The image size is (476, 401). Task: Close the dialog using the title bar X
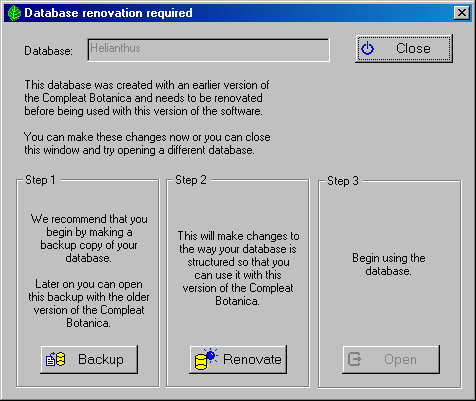tap(462, 13)
